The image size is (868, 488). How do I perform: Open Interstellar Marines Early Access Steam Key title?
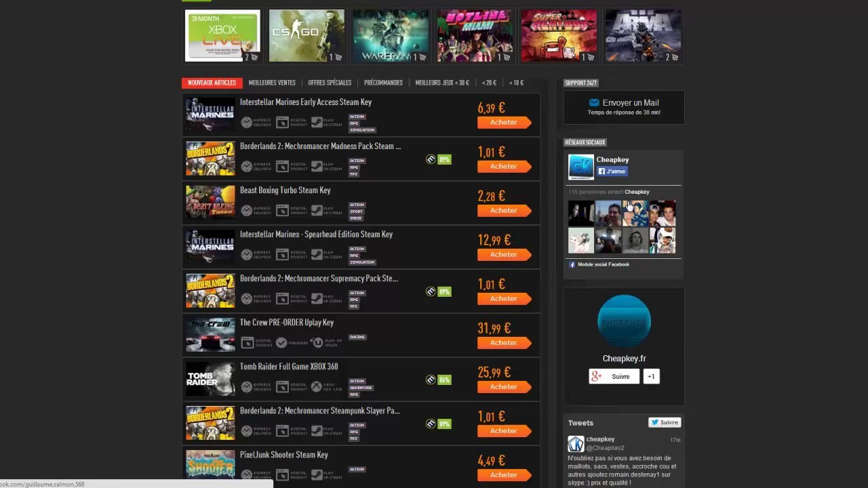(306, 102)
